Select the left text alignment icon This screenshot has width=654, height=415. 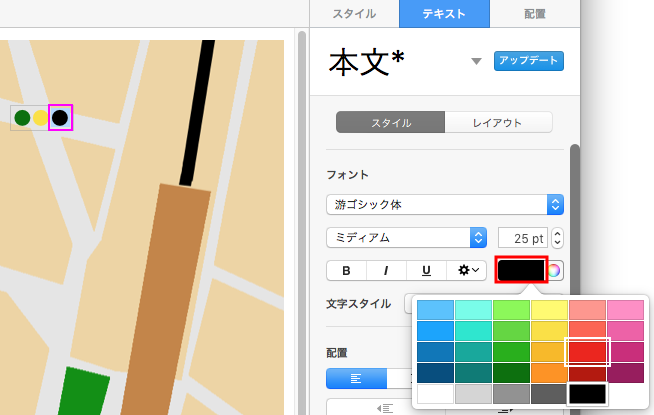point(355,378)
